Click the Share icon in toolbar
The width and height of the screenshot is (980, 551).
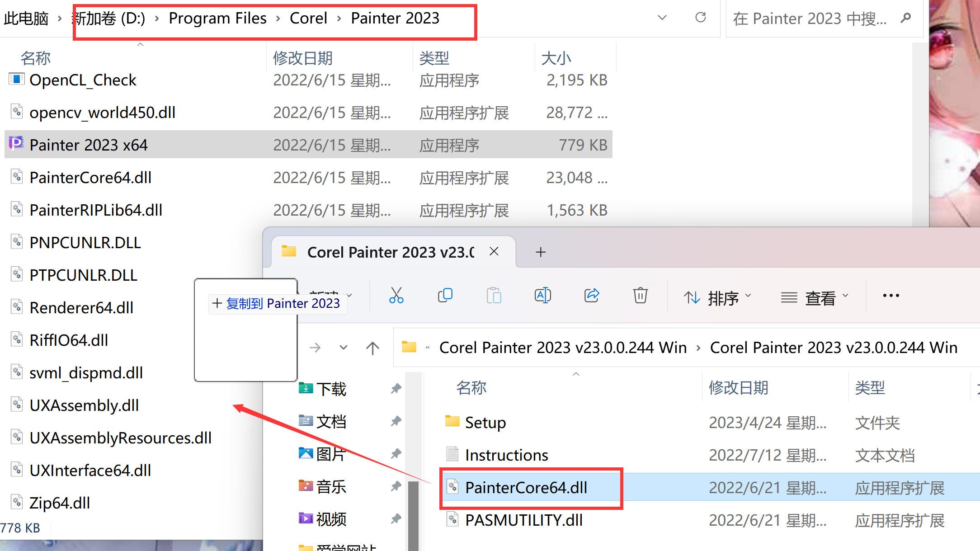(592, 296)
